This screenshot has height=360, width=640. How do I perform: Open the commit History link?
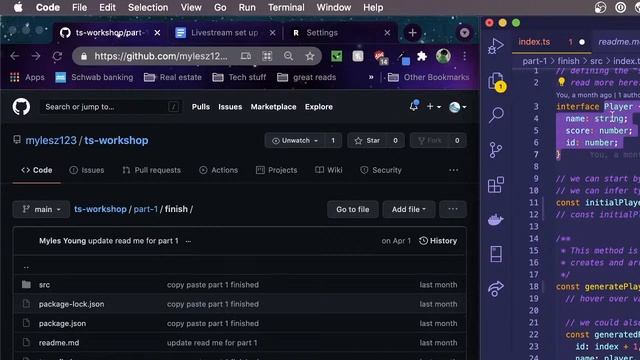click(x=438, y=241)
